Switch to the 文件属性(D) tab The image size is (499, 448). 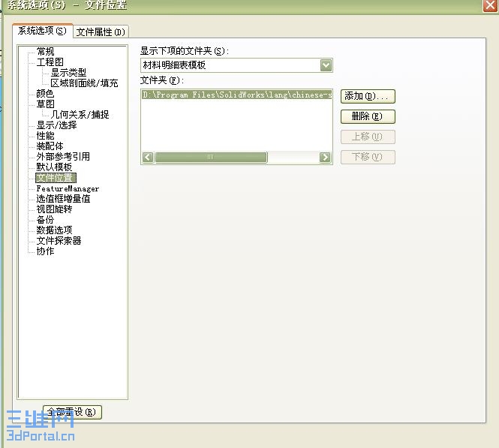(x=101, y=32)
